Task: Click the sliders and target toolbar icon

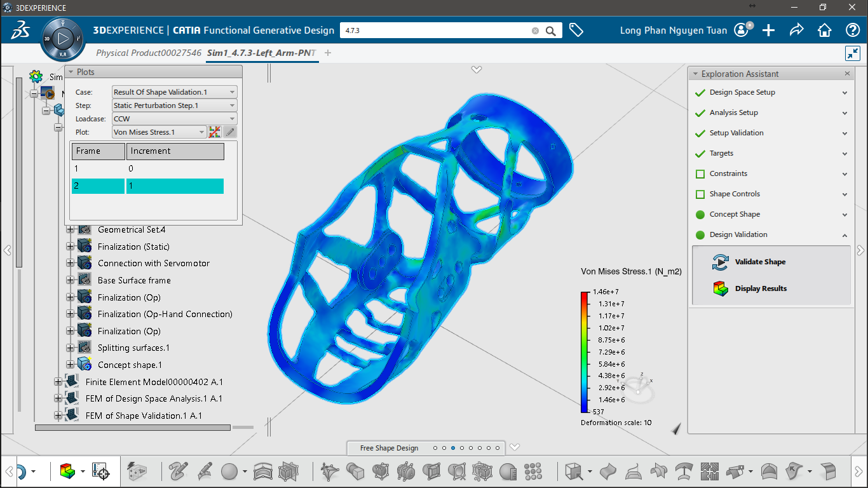Action: tap(101, 471)
